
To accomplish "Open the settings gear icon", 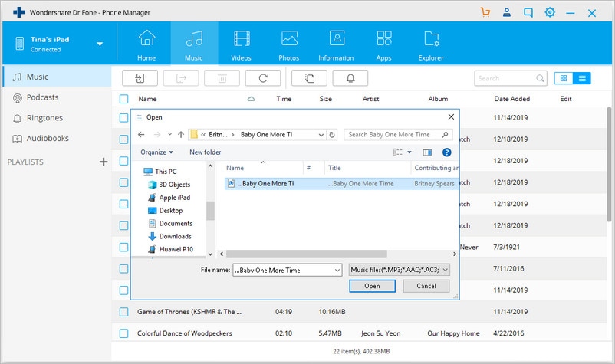I will [x=550, y=12].
